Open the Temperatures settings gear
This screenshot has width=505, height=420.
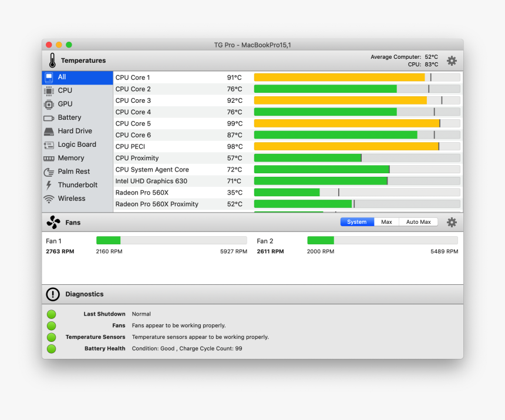452,61
